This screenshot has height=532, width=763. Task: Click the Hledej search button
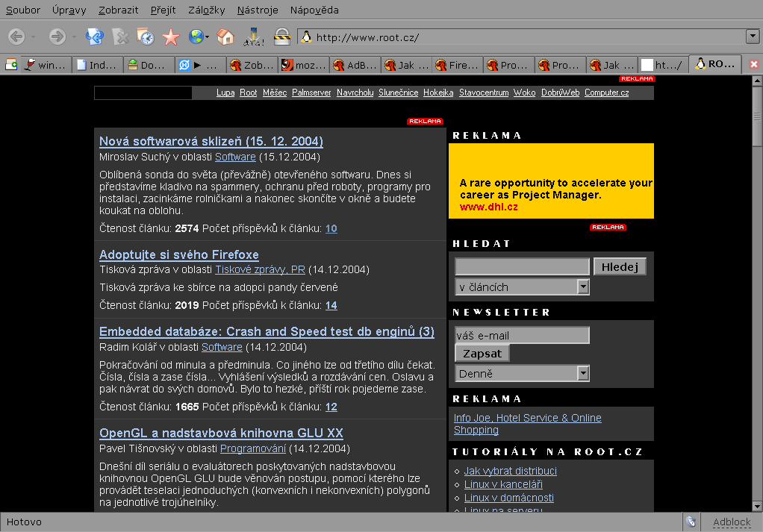620,266
